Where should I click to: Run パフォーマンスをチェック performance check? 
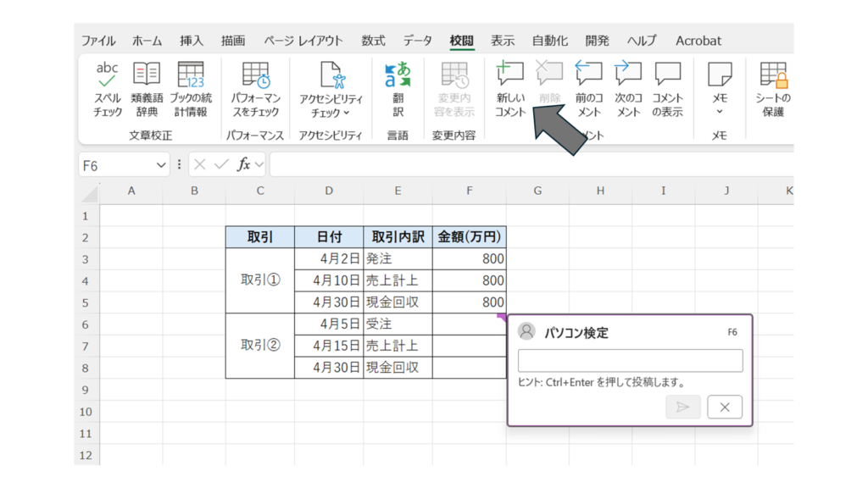tap(255, 76)
